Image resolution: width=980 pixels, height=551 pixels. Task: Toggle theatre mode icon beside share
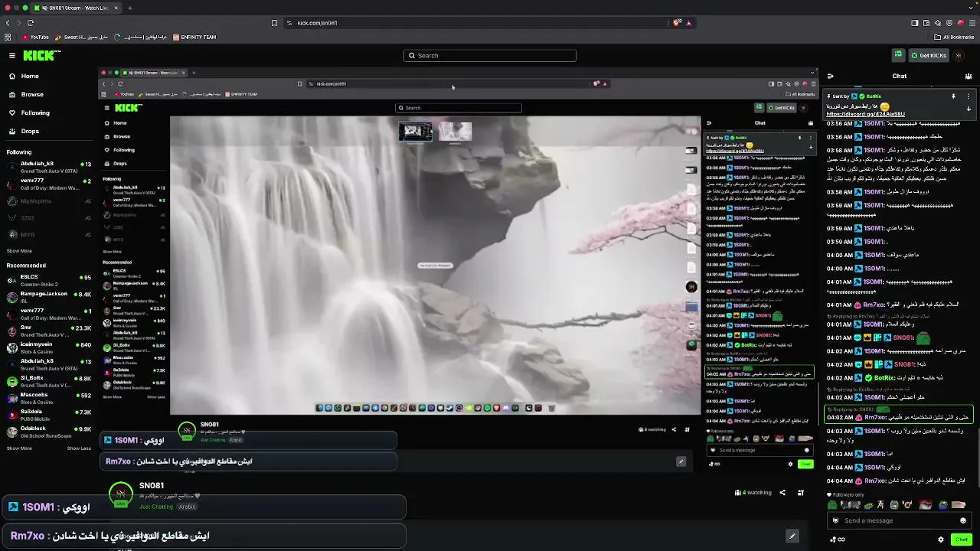[x=801, y=493]
